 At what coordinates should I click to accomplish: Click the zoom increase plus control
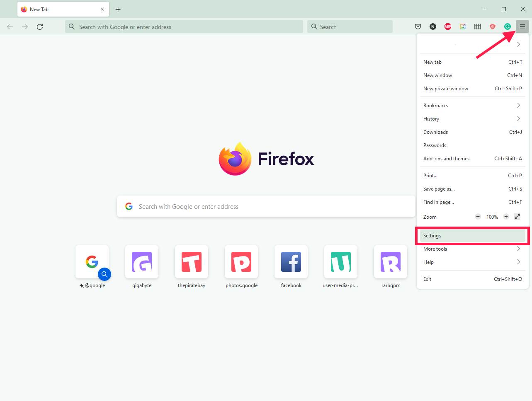[506, 216]
